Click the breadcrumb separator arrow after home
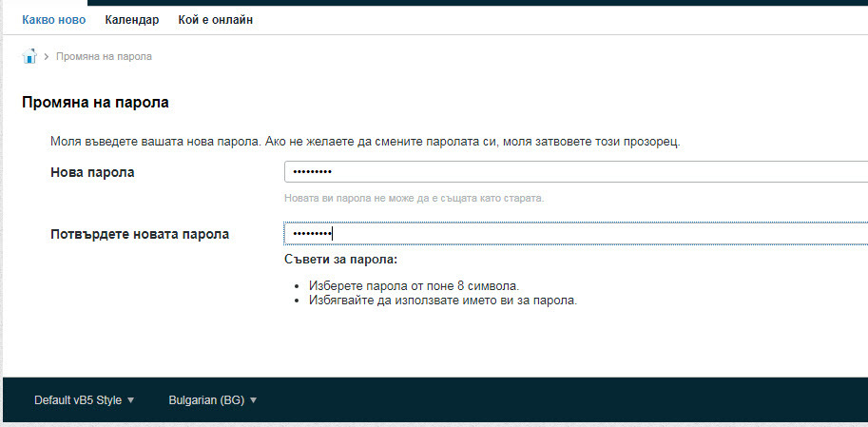Screen dimensions: 868x427 coord(46,57)
